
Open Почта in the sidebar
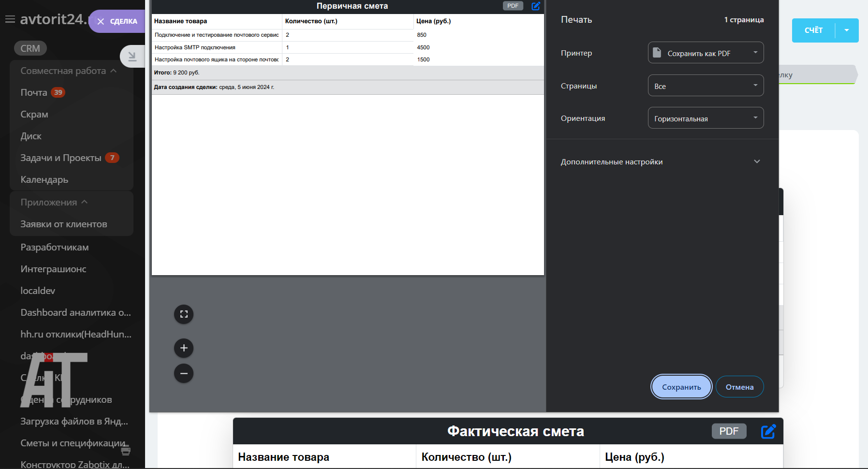[34, 92]
